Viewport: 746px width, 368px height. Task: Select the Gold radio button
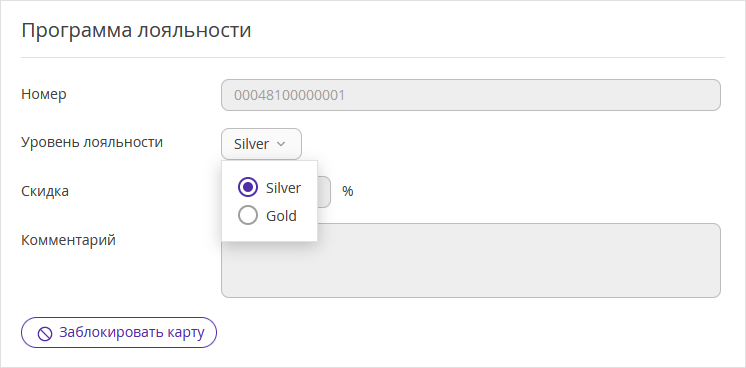click(248, 216)
